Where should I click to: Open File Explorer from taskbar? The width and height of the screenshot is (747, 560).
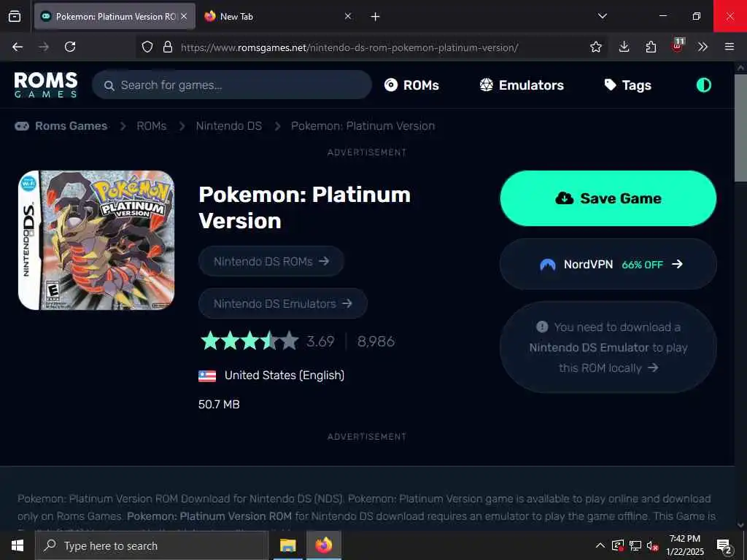pyautogui.click(x=287, y=545)
